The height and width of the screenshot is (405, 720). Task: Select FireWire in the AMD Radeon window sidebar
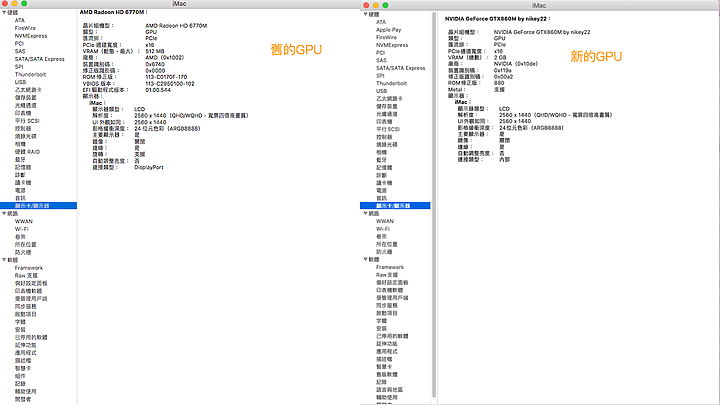pyautogui.click(x=25, y=28)
